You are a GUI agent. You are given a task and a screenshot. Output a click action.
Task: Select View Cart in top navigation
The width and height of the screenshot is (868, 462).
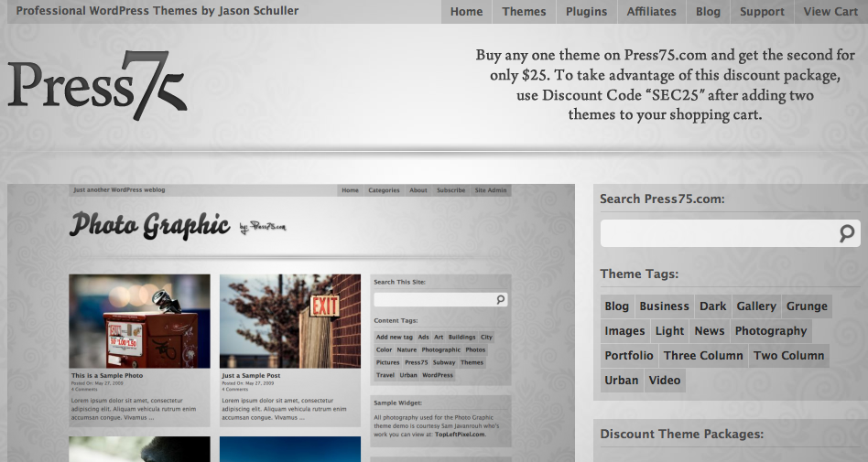pyautogui.click(x=830, y=12)
